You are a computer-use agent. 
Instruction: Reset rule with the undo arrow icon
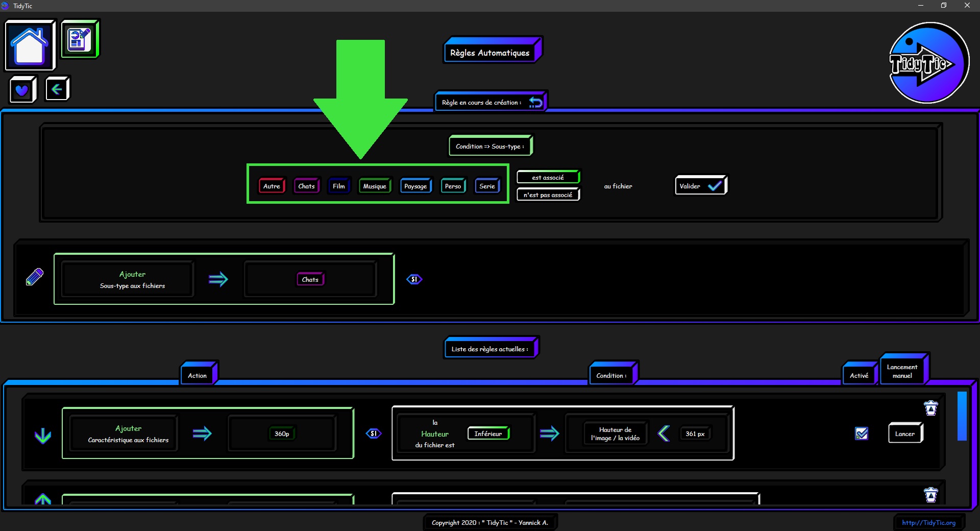click(x=535, y=102)
